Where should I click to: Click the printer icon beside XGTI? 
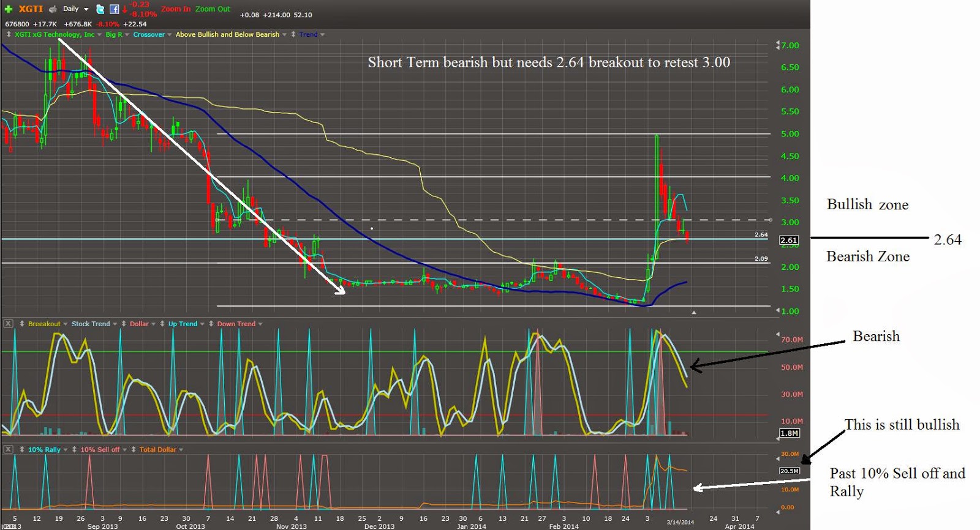click(53, 9)
